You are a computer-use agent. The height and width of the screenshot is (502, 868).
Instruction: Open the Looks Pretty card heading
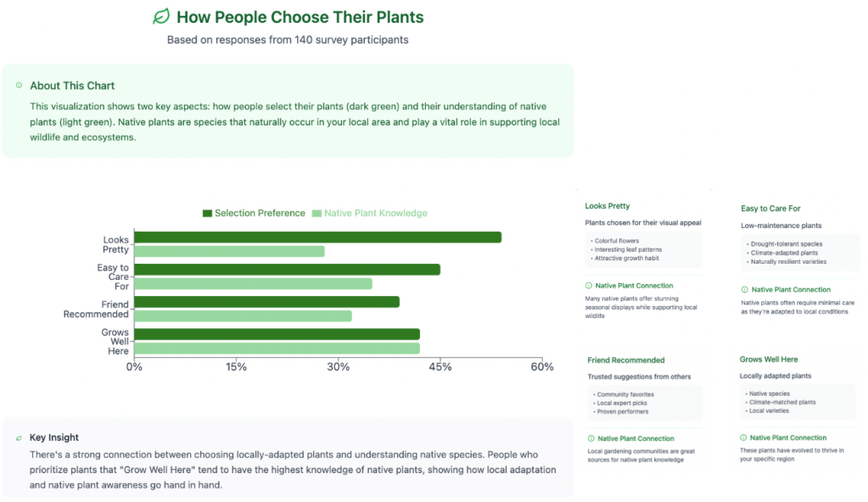tap(608, 206)
